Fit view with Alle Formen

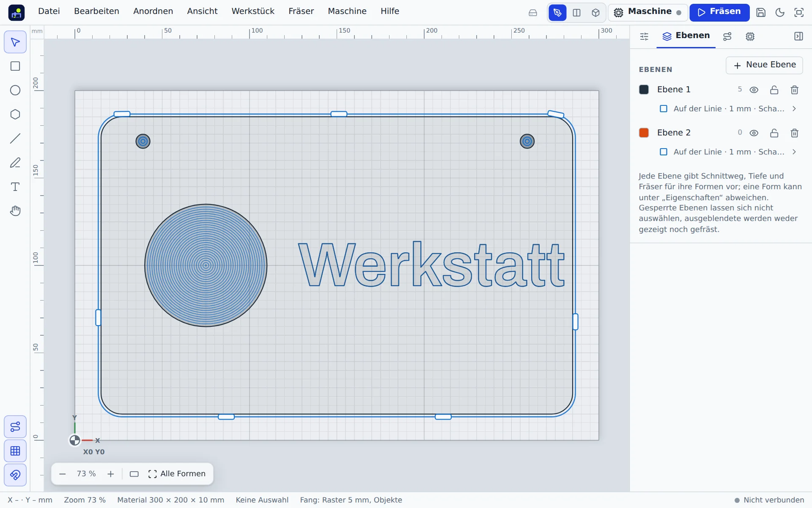(177, 474)
